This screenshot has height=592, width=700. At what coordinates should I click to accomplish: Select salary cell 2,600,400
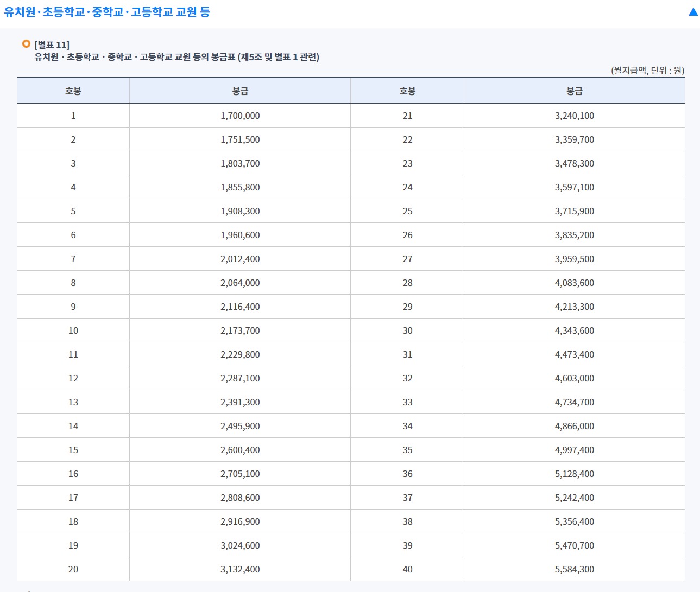click(x=240, y=450)
